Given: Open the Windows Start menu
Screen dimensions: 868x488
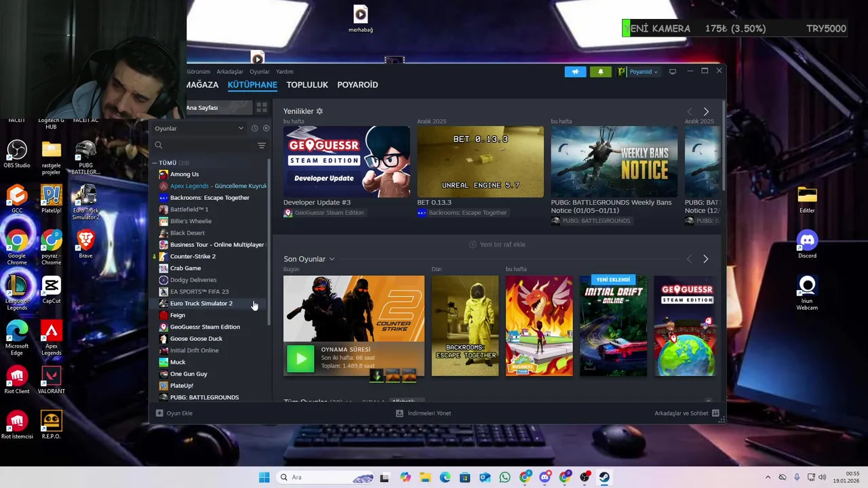Looking at the screenshot, I should tap(264, 477).
